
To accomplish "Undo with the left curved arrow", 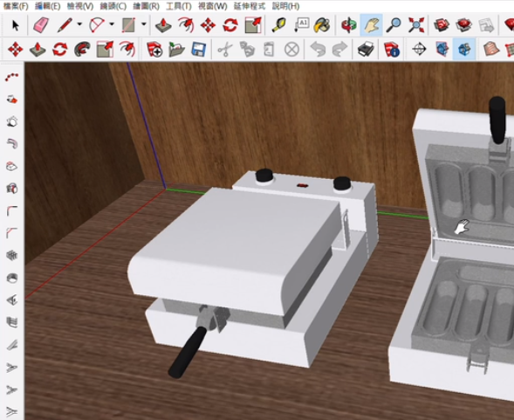I will (318, 50).
